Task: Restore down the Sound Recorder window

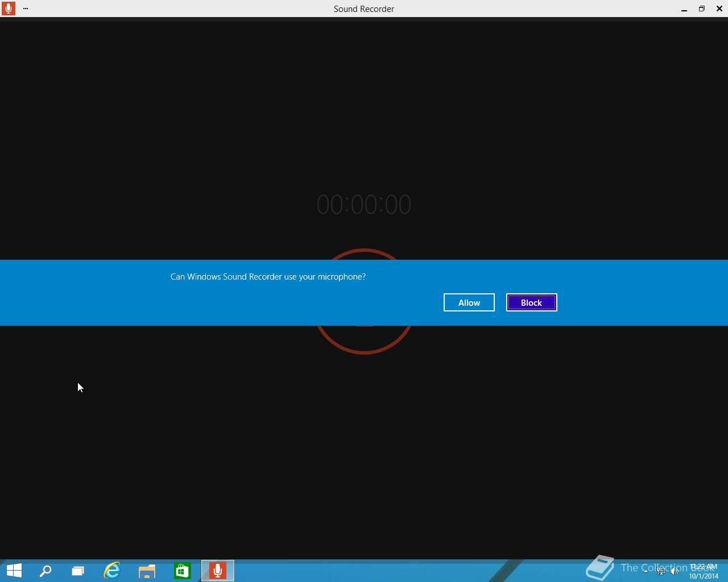Action: click(702, 9)
